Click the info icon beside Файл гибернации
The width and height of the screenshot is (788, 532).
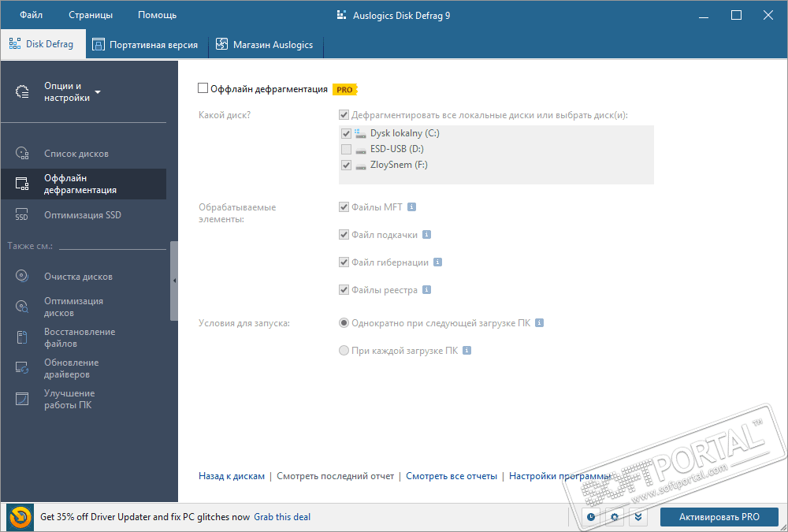tap(437, 262)
